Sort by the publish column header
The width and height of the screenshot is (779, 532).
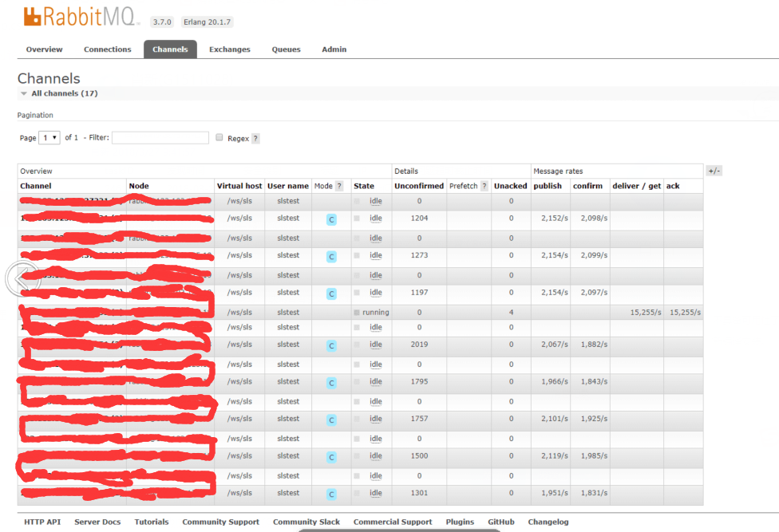[x=548, y=186]
